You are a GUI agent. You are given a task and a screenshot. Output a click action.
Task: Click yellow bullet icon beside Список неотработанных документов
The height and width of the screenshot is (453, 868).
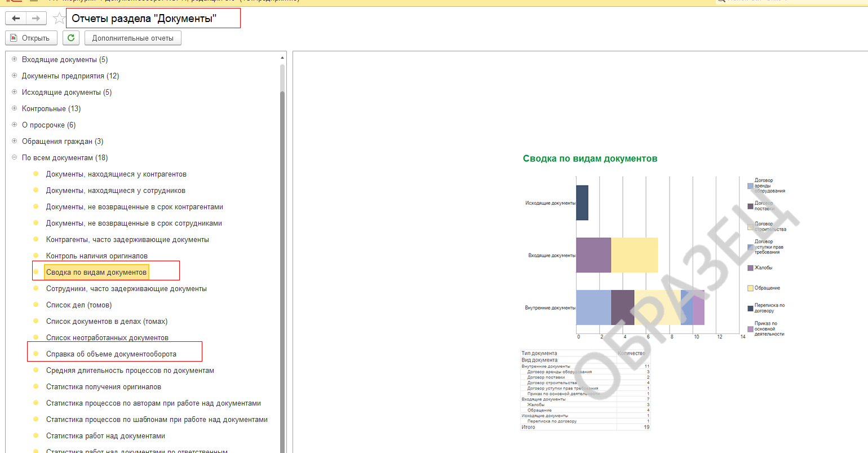(x=36, y=338)
